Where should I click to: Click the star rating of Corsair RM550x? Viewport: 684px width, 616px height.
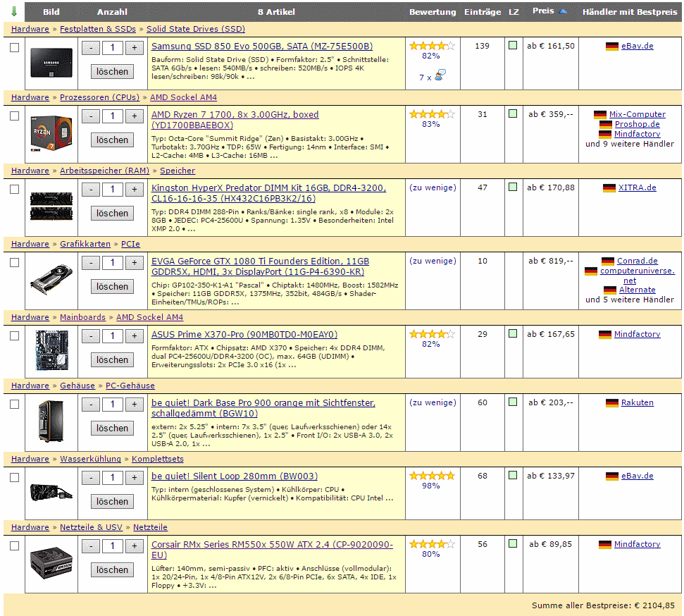(x=432, y=544)
